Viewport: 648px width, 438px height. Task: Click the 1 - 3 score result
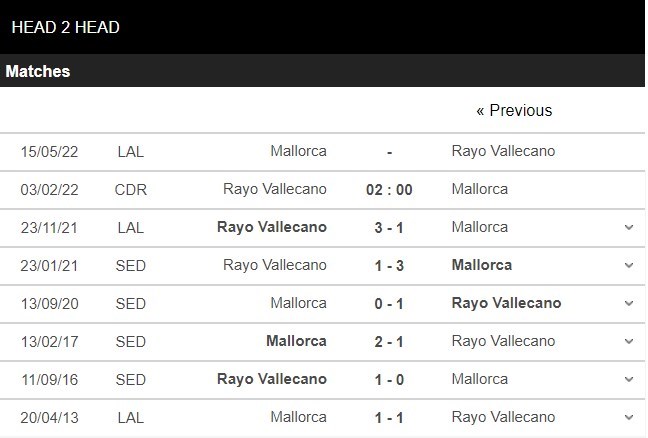389,266
